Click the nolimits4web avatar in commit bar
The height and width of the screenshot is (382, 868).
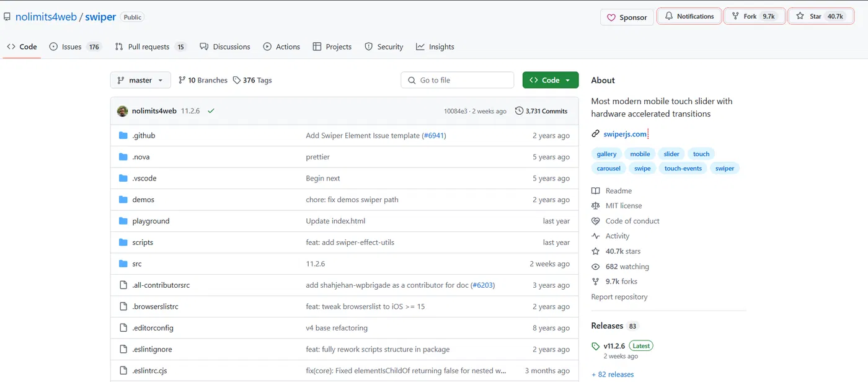(x=122, y=111)
